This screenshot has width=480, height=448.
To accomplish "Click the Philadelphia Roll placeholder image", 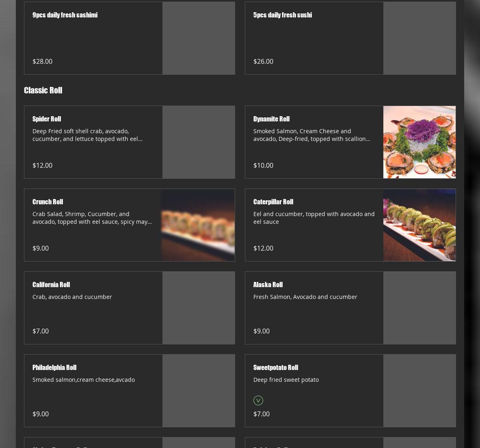I will pos(199,391).
